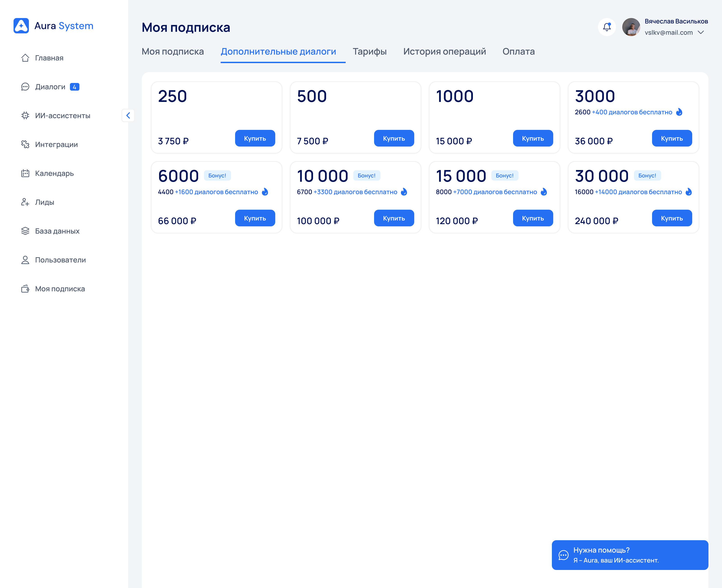Buy the 250 dialogs package
Image resolution: width=722 pixels, height=588 pixels.
coord(255,138)
